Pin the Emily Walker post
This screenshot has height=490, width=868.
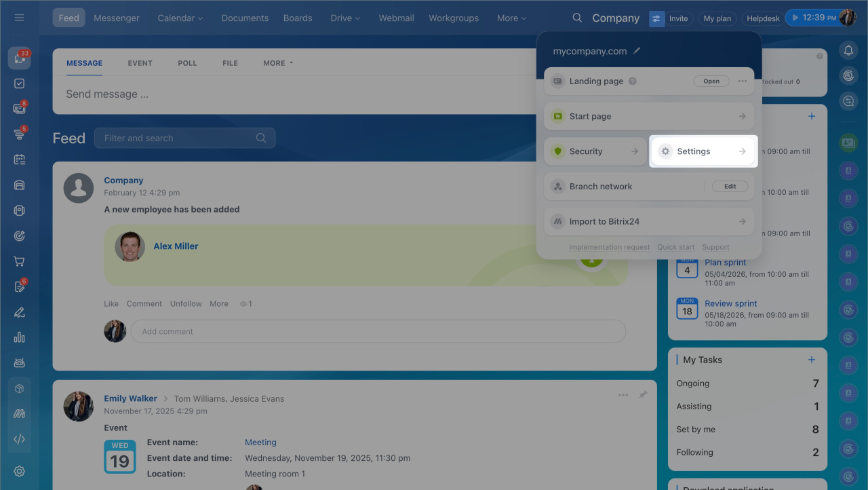642,395
